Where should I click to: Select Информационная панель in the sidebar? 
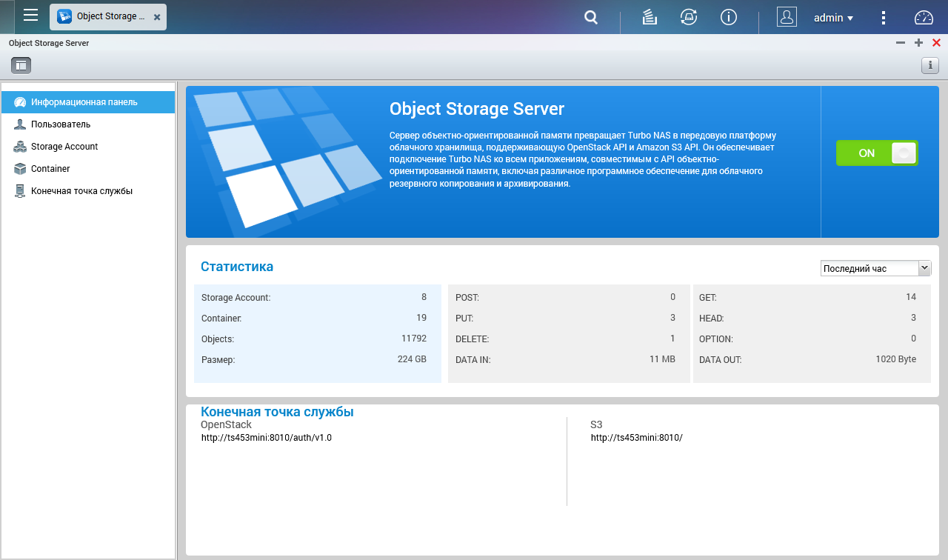coord(84,102)
